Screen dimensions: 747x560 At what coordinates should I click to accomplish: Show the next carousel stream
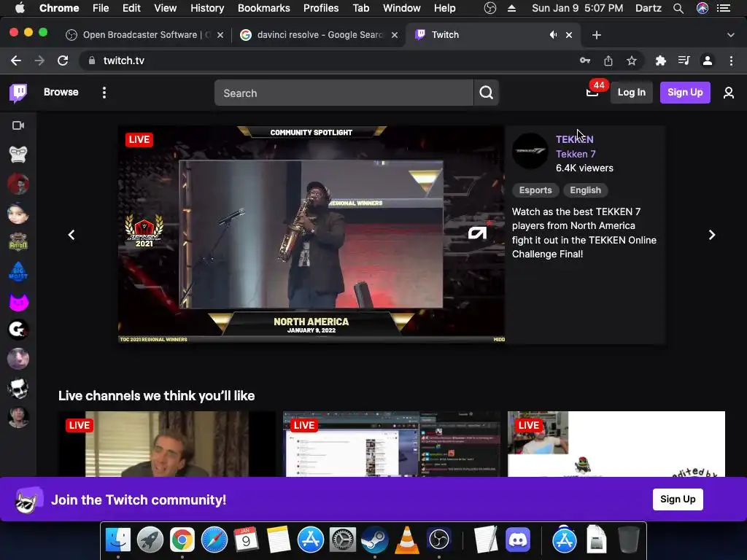[712, 235]
